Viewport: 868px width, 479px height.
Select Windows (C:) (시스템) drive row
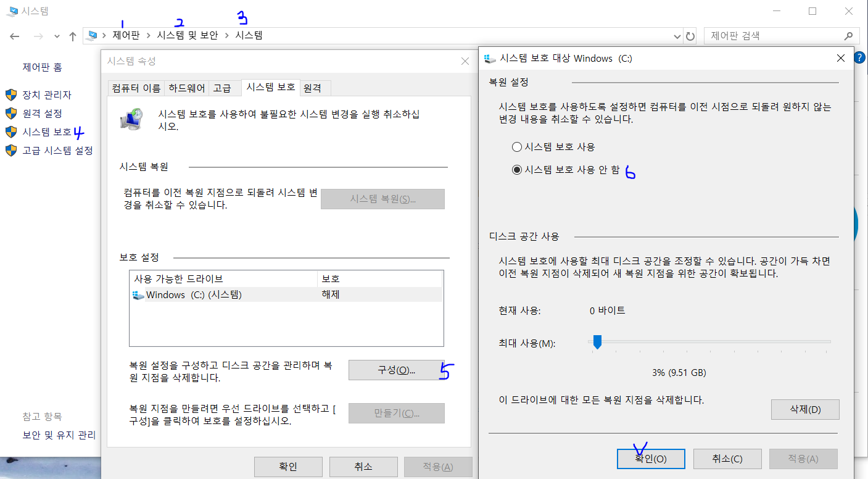[x=286, y=294]
